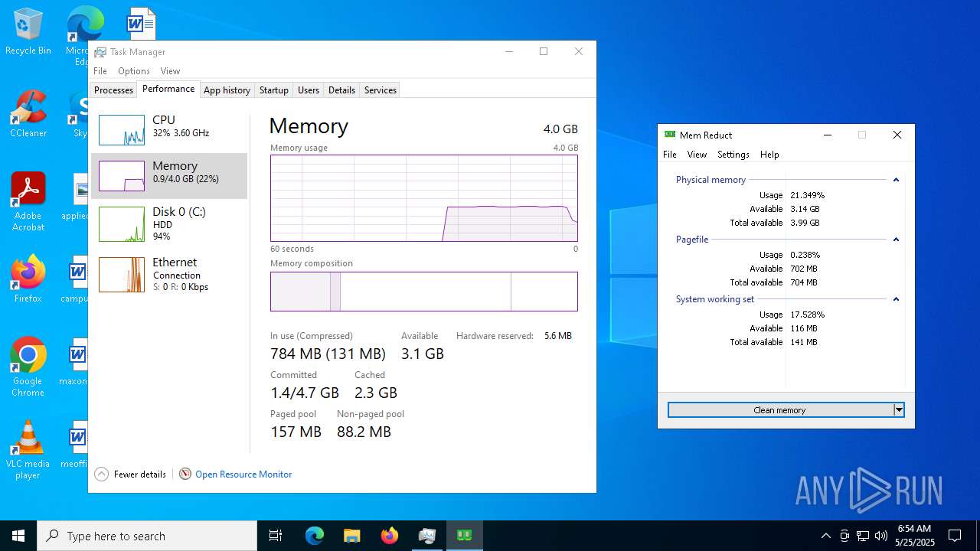Open Task Manager Options menu

134,71
